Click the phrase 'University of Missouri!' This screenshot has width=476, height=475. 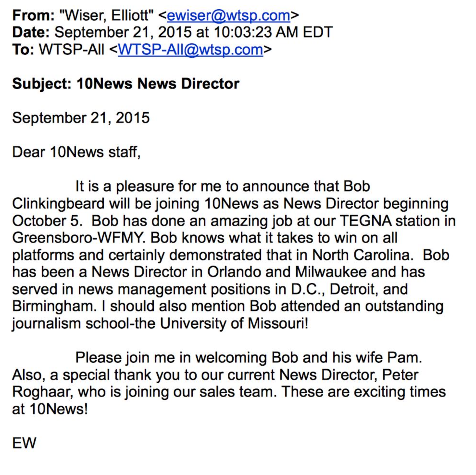234,324
